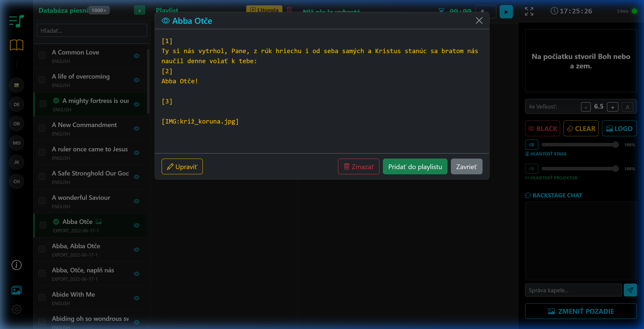Viewport: 644px width, 329px height.
Task: Tick checkbox for A Common Love
Action: pyautogui.click(x=42, y=55)
